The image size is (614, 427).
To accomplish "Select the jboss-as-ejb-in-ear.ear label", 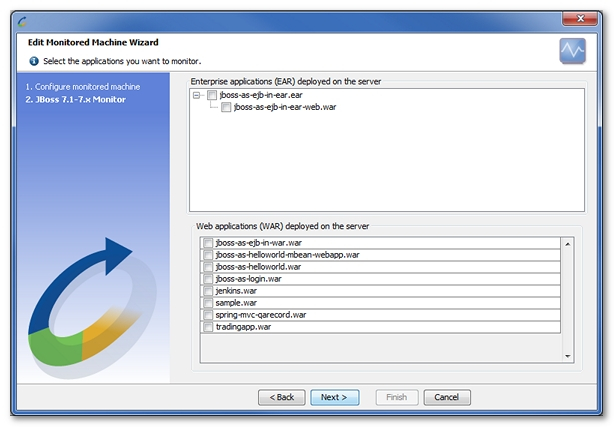I will [261, 95].
